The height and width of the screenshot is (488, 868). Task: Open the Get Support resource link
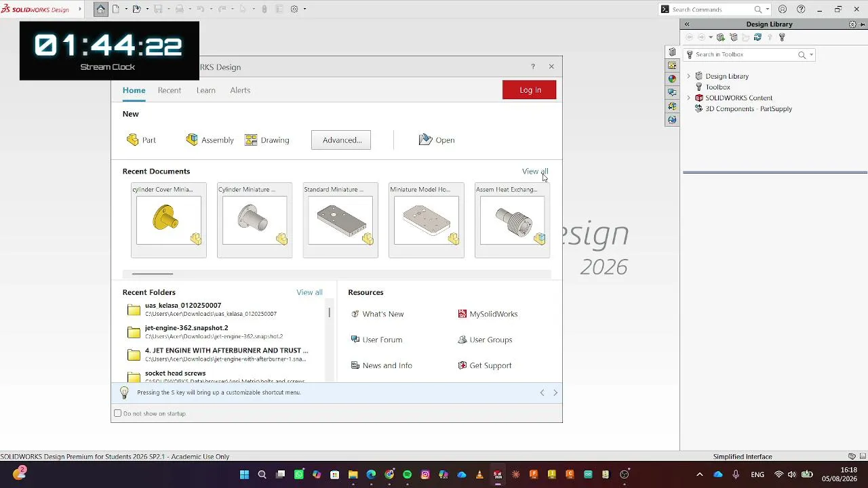pyautogui.click(x=485, y=365)
